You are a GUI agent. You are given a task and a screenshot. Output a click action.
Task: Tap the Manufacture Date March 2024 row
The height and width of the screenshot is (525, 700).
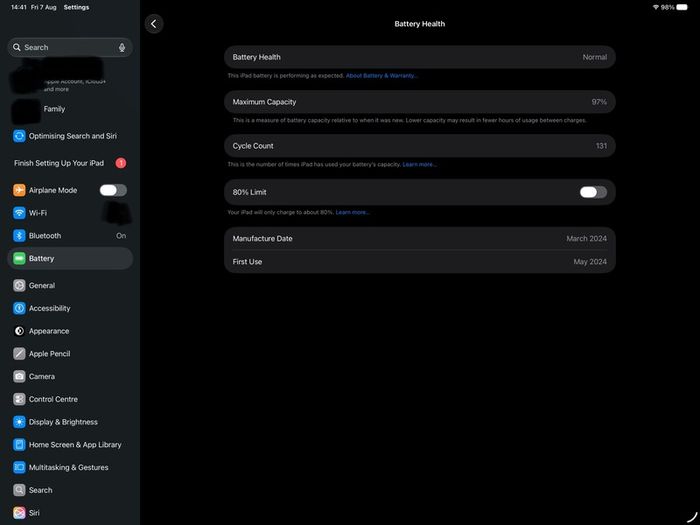pyautogui.click(x=420, y=238)
